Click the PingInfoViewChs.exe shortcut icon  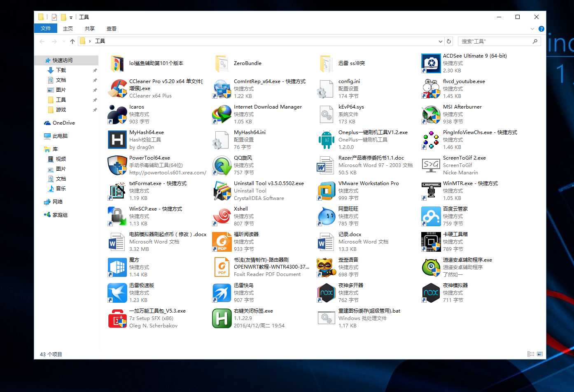pyautogui.click(x=431, y=140)
